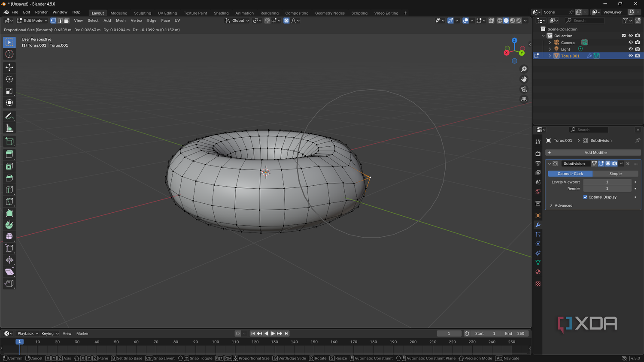644x362 pixels.
Task: Toggle Collection exclude checkbox in outliner
Action: tap(624, 36)
